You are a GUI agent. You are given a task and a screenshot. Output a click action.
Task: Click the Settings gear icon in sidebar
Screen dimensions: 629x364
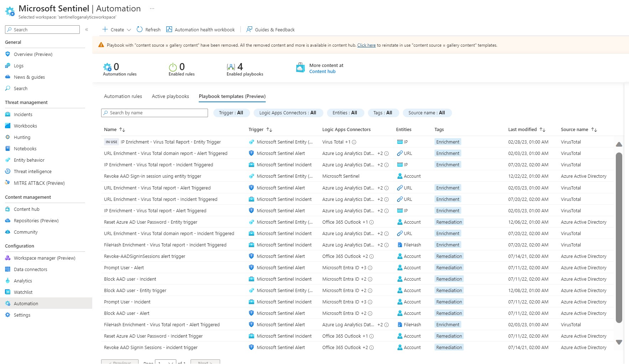pos(8,315)
